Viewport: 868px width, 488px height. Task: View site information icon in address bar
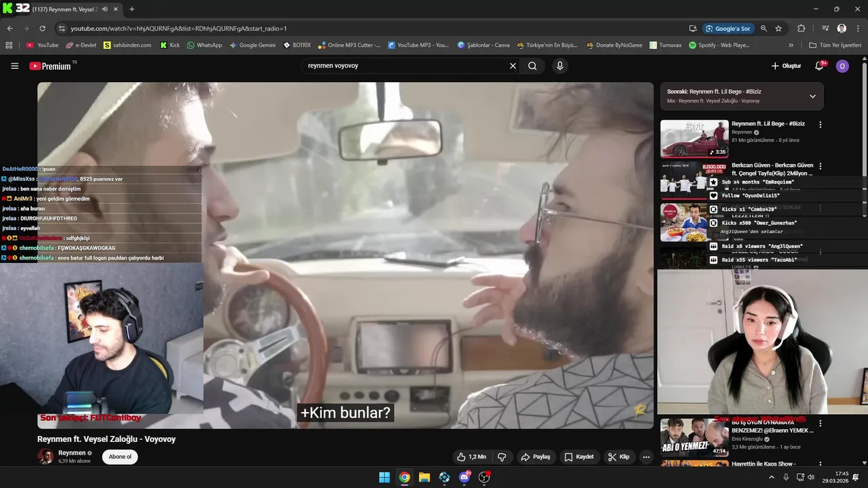pyautogui.click(x=62, y=28)
